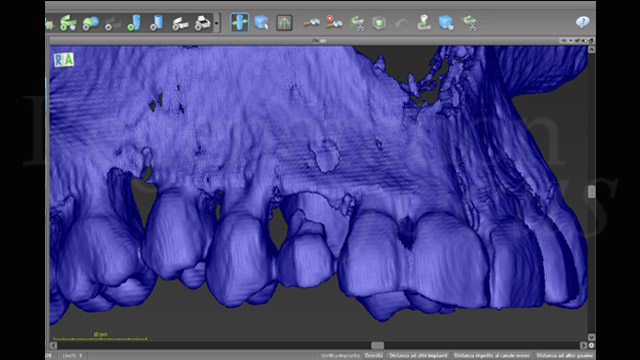Image resolution: width=640 pixels, height=360 pixels.
Task: Click the Livello status entry
Action: [72, 356]
